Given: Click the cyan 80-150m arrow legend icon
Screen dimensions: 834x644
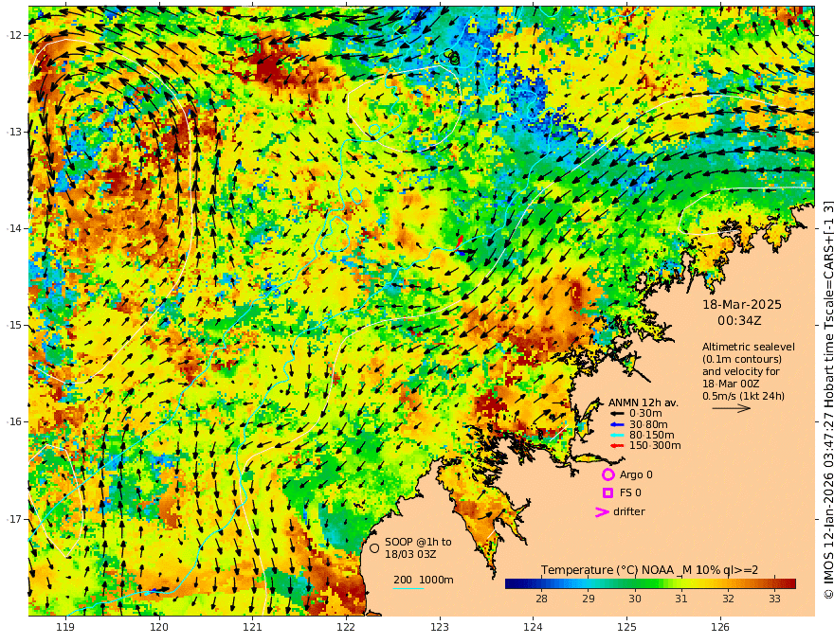Looking at the screenshot, I should click(616, 435).
